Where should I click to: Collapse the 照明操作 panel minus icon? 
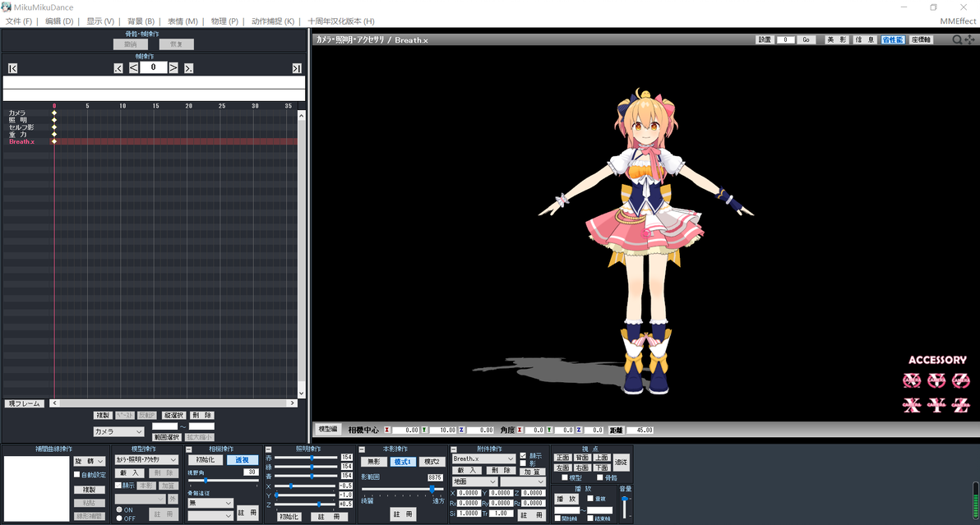268,449
